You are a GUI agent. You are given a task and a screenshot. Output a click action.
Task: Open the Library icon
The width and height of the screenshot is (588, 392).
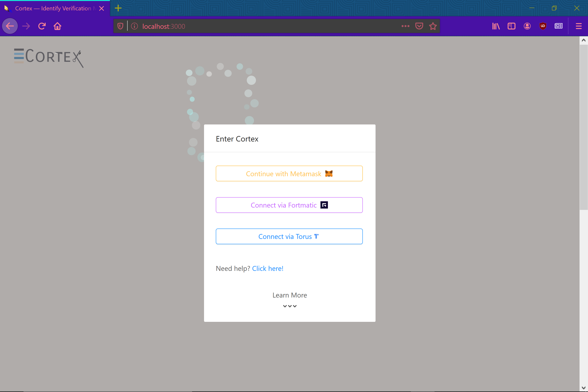pos(496,26)
